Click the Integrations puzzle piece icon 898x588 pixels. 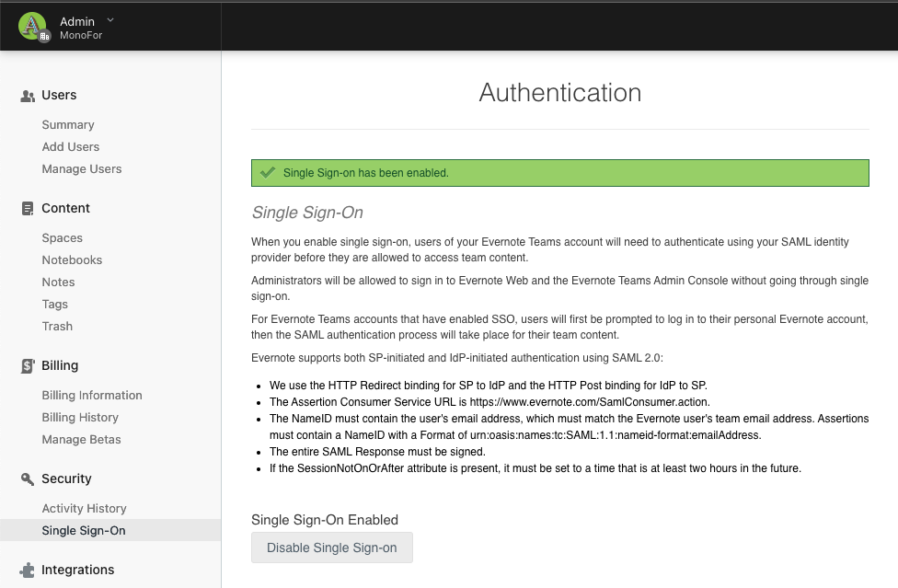pos(28,571)
